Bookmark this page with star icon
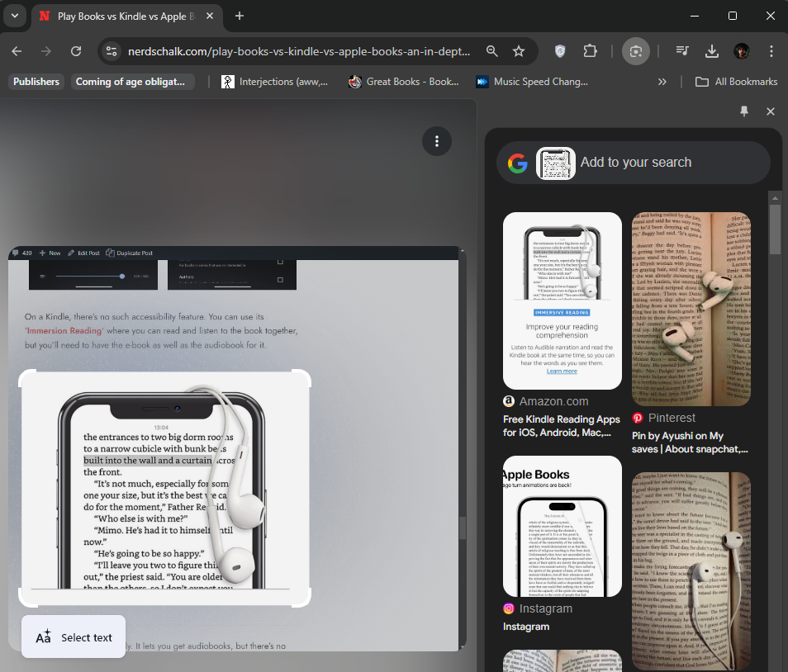Viewport: 788px width, 672px height. (x=519, y=51)
